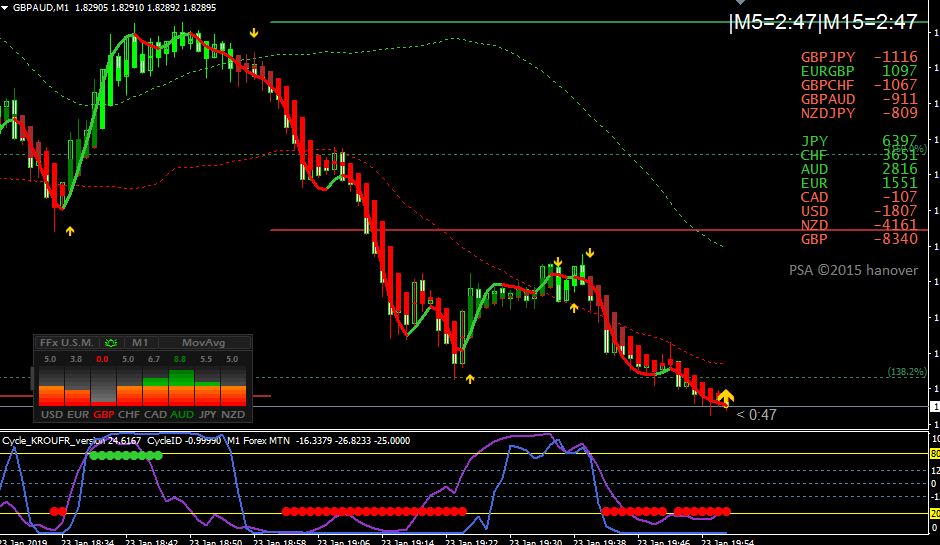Image resolution: width=940 pixels, height=545 pixels.
Task: Click the GBP label in the FFx meter
Action: [x=104, y=414]
